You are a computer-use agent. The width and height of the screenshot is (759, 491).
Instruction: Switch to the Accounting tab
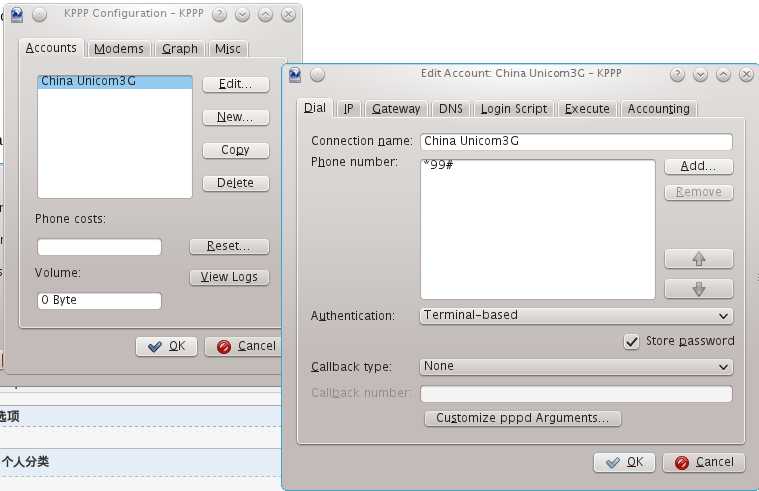[x=658, y=109]
